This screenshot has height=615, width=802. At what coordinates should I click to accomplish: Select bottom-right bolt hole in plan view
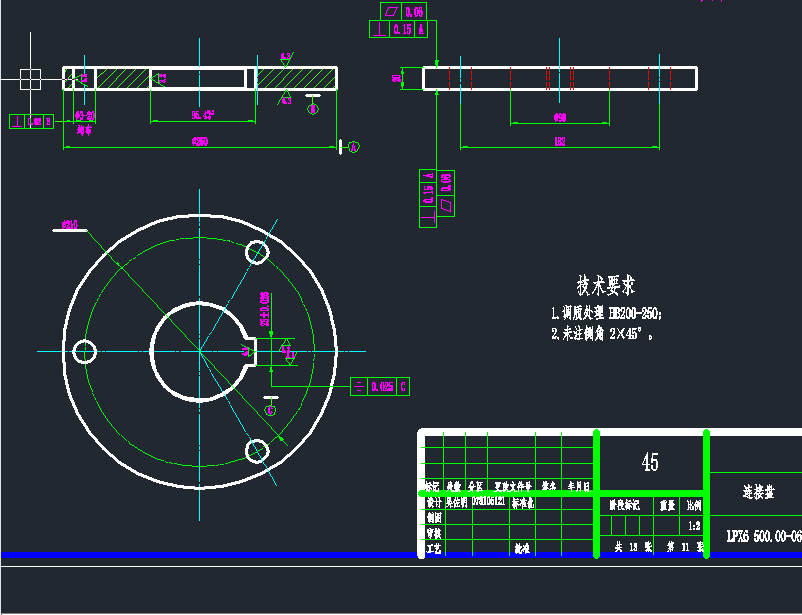pyautogui.click(x=257, y=451)
